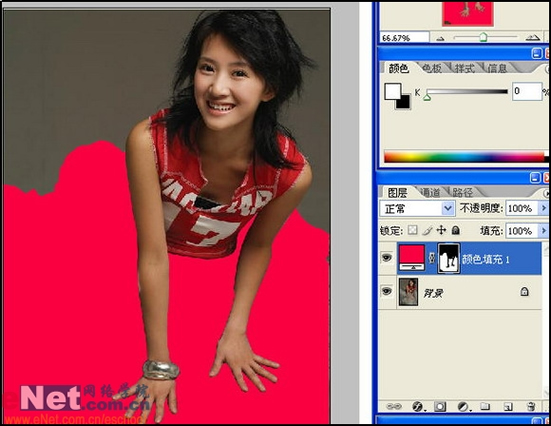The width and height of the screenshot is (551, 426).
Task: Open the new fill or adjustment layer menu
Action: [464, 407]
